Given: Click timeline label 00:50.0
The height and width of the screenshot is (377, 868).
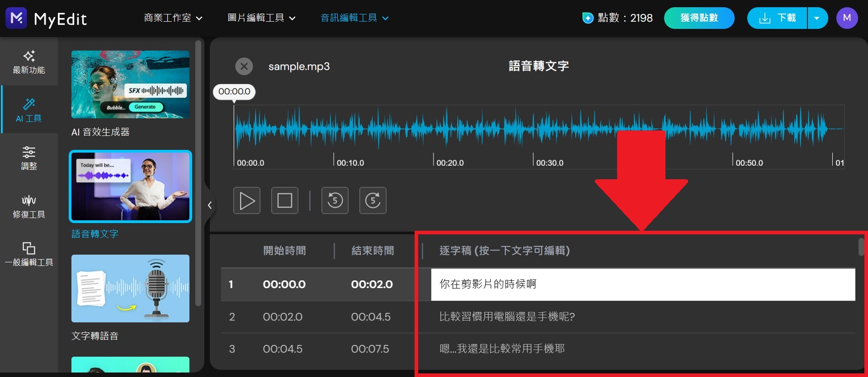Looking at the screenshot, I should click(749, 163).
